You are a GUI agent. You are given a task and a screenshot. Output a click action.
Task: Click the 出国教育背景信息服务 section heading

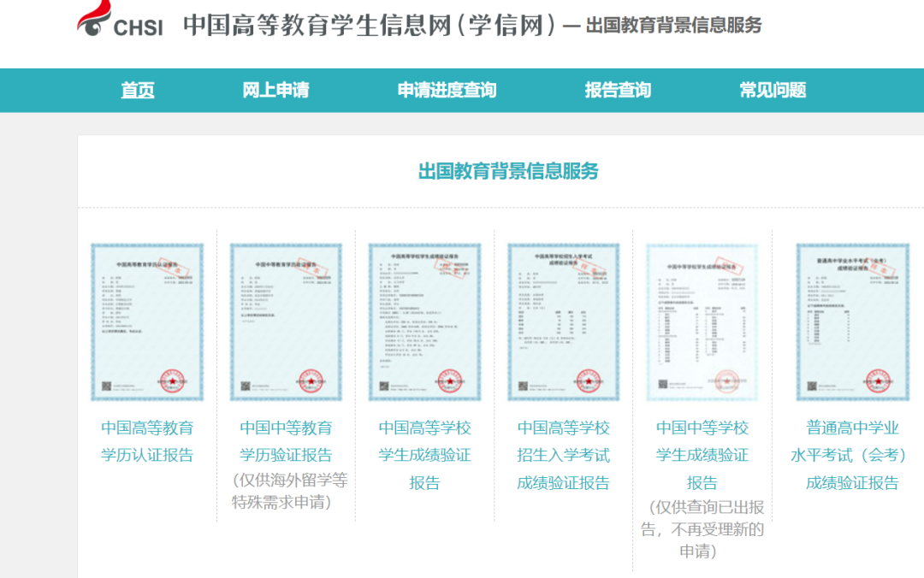coord(508,172)
